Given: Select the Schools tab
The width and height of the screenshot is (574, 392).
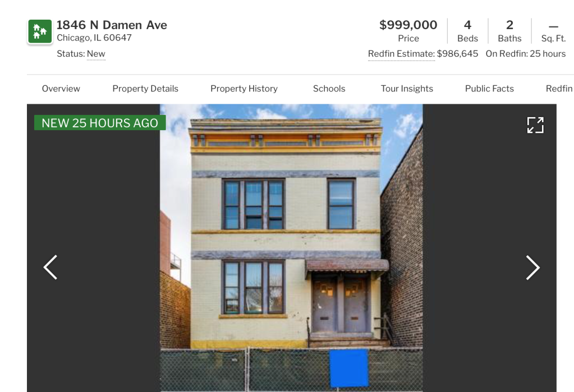Looking at the screenshot, I should (x=329, y=89).
